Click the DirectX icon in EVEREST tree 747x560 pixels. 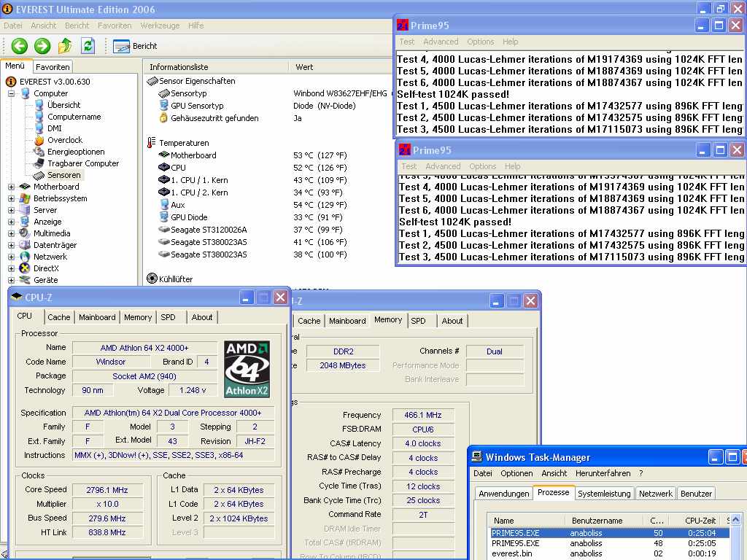point(25,268)
